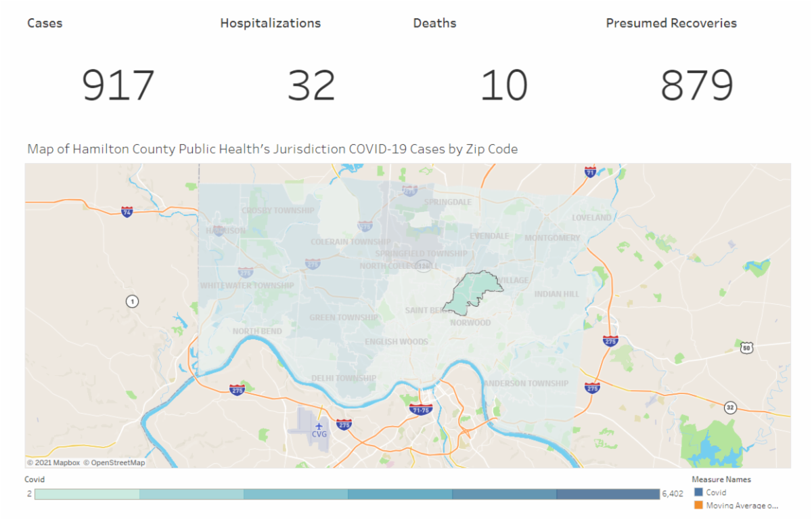Click the Presumed Recoveries total 879
This screenshot has width=812, height=520.
697,86
